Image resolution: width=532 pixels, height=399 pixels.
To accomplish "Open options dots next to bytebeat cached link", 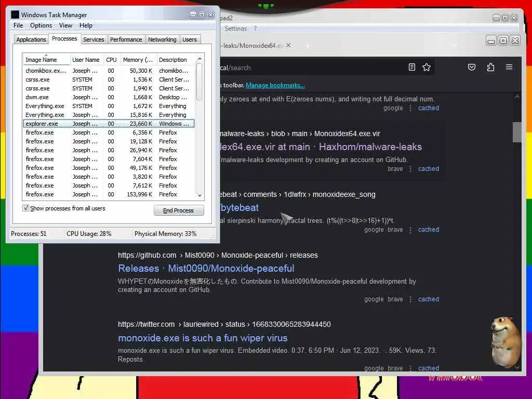I will click(410, 230).
